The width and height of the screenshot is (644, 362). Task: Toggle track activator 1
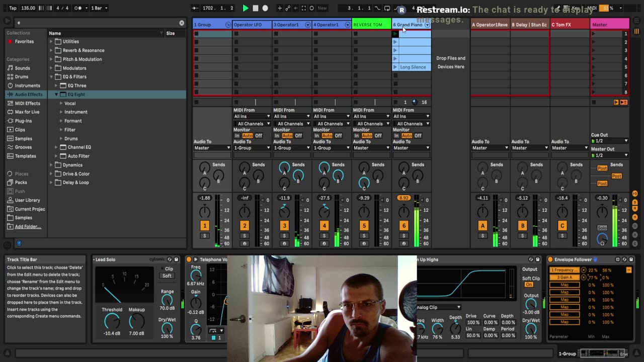point(204,226)
